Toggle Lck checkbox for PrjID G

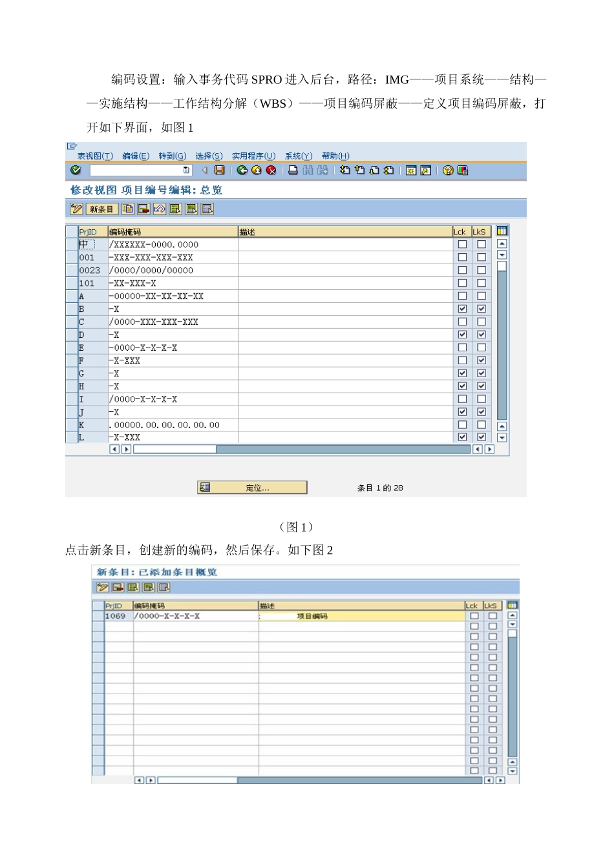(x=462, y=373)
